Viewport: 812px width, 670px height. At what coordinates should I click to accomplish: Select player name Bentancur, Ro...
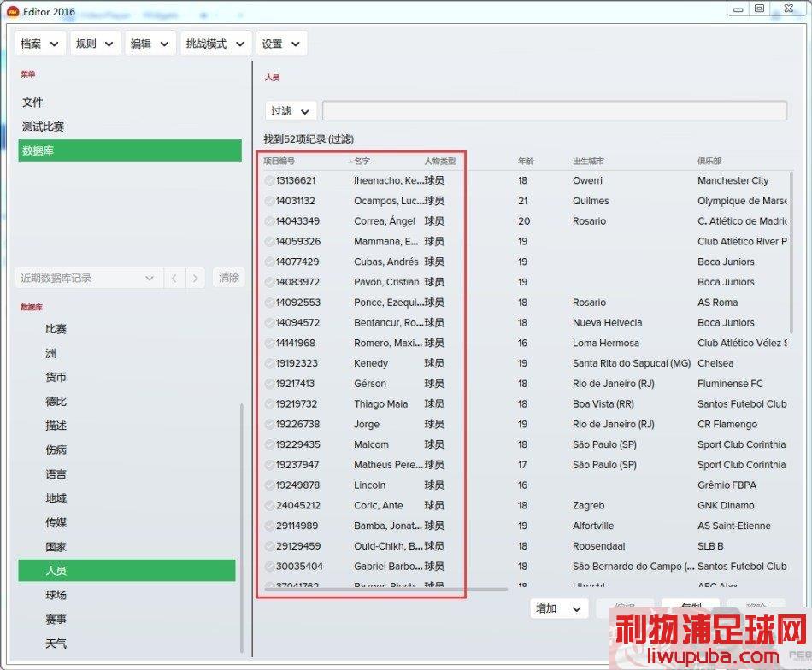coord(388,322)
